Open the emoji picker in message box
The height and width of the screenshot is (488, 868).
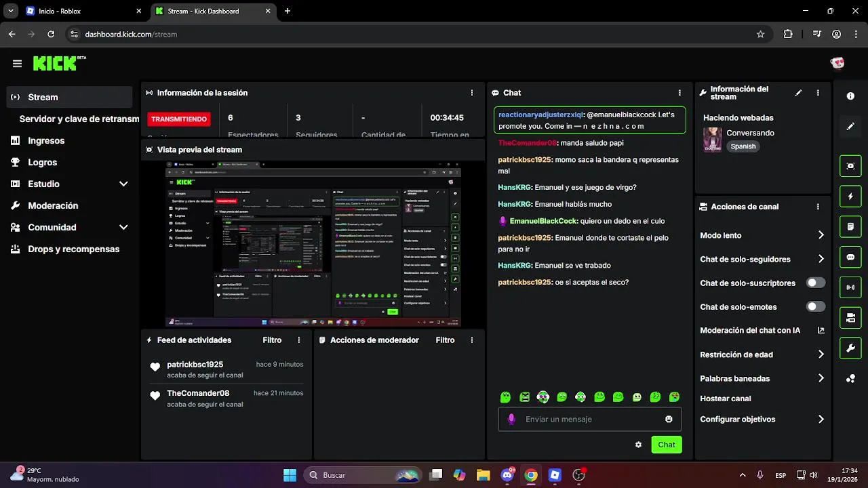[x=669, y=419]
